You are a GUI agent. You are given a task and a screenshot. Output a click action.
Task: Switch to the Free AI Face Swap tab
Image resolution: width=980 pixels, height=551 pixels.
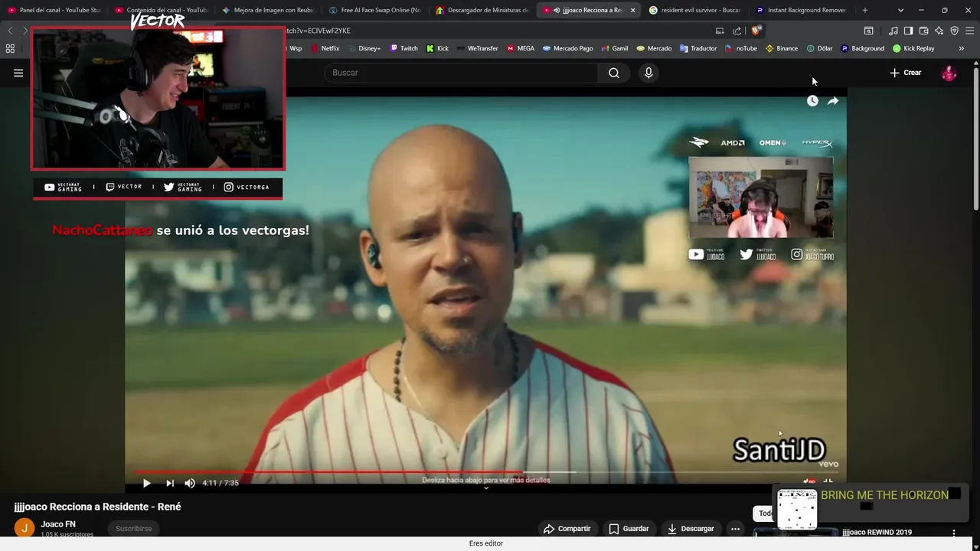click(x=374, y=10)
